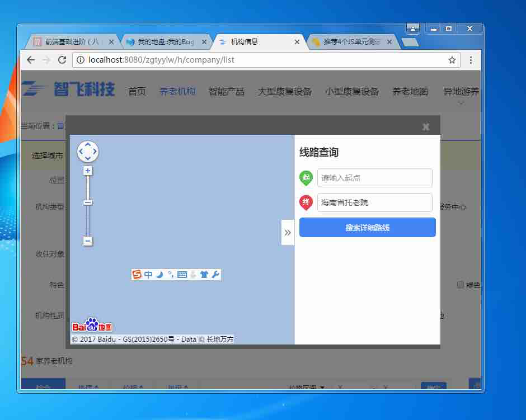The image size is (526, 420).
Task: Collapse the route query side panel
Action: click(x=288, y=232)
